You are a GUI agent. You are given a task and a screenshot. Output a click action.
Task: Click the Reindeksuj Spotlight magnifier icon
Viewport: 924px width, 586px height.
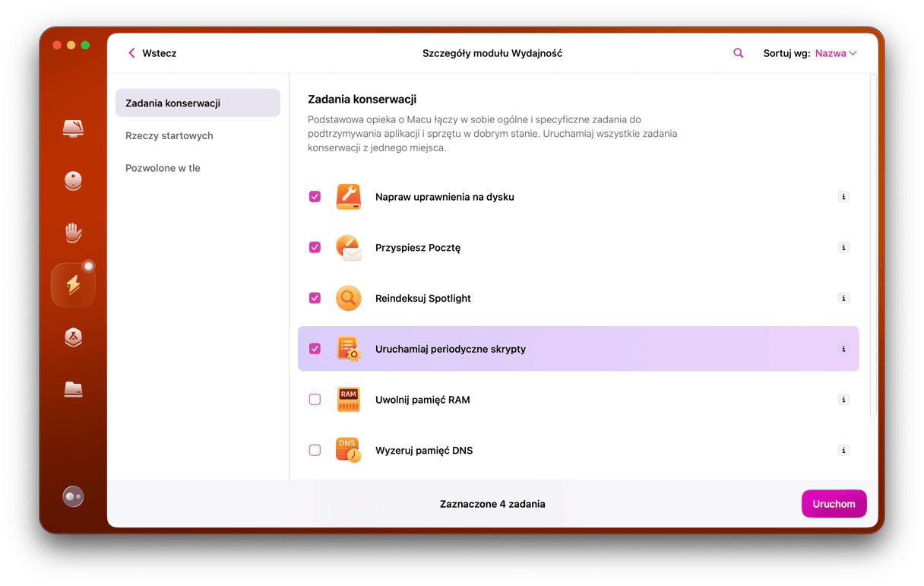[x=348, y=299]
